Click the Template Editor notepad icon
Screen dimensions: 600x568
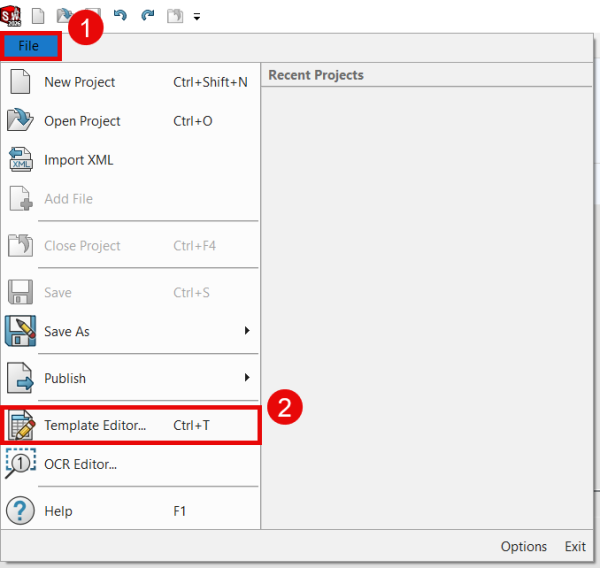[21, 425]
